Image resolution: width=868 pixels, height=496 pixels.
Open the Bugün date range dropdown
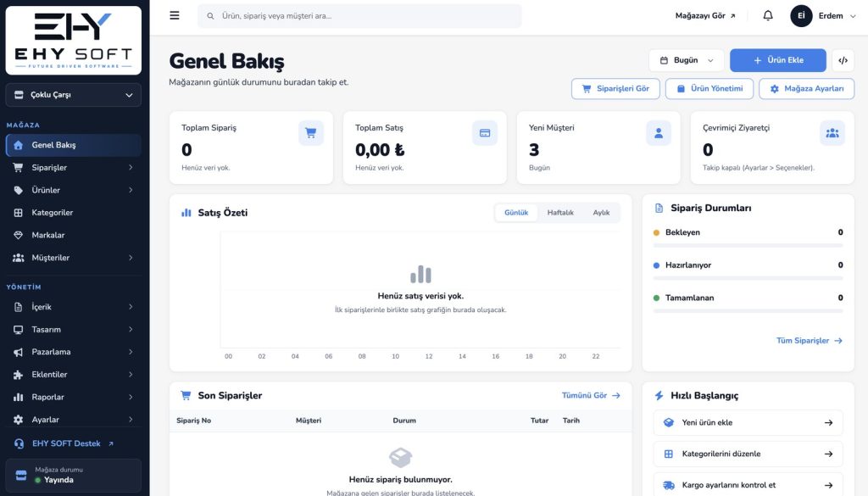pyautogui.click(x=687, y=60)
